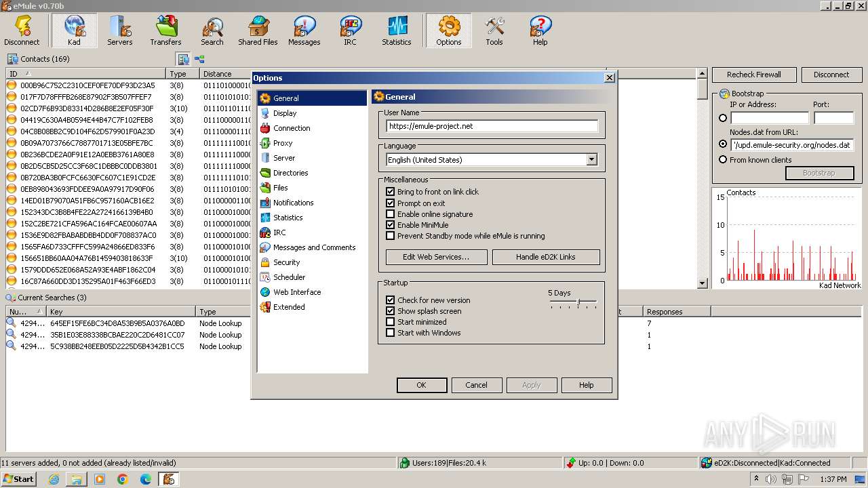Open the Tools toolbar icon
This screenshot has width=868, height=488.
pos(494,30)
